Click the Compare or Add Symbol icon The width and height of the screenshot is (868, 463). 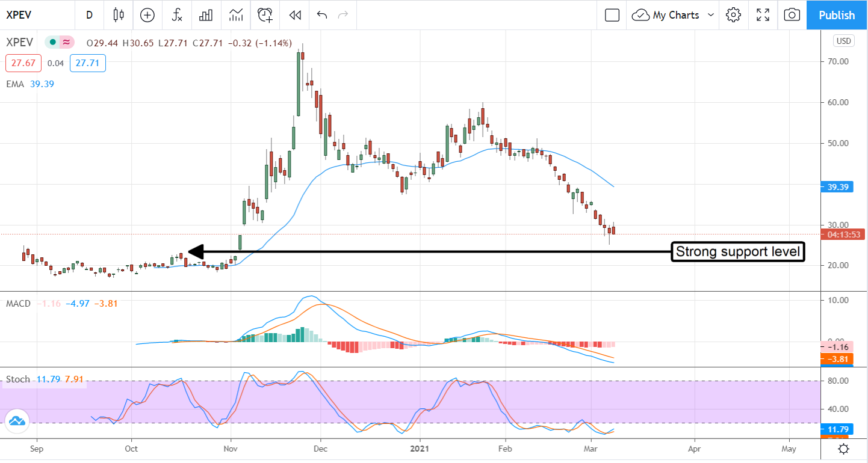[147, 15]
